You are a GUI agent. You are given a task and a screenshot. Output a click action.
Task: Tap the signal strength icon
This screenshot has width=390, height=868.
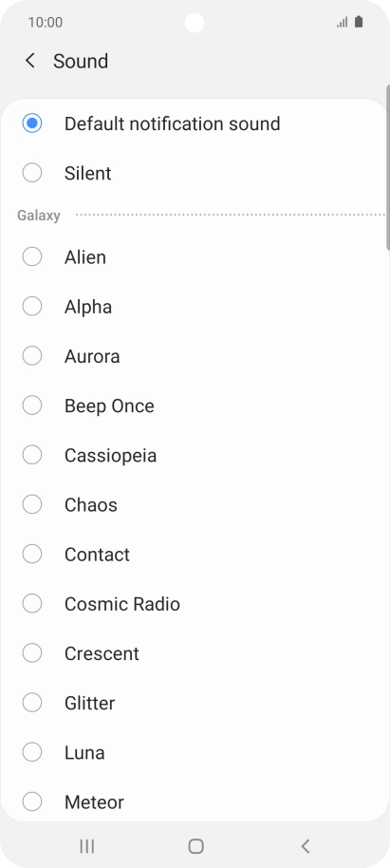343,22
